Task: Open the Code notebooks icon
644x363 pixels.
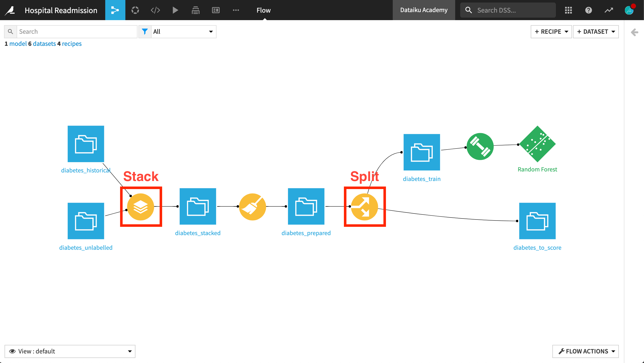Action: tap(155, 10)
